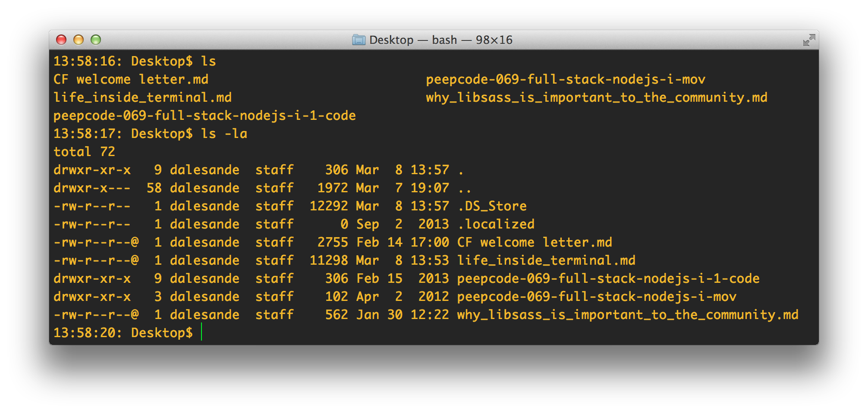Click the Desktop folder icon in title bar
Viewport: 868px width, 413px height.
359,40
